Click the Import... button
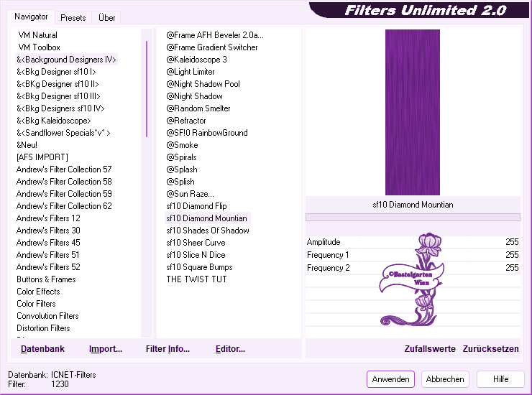This screenshot has width=532, height=395. pos(106,349)
